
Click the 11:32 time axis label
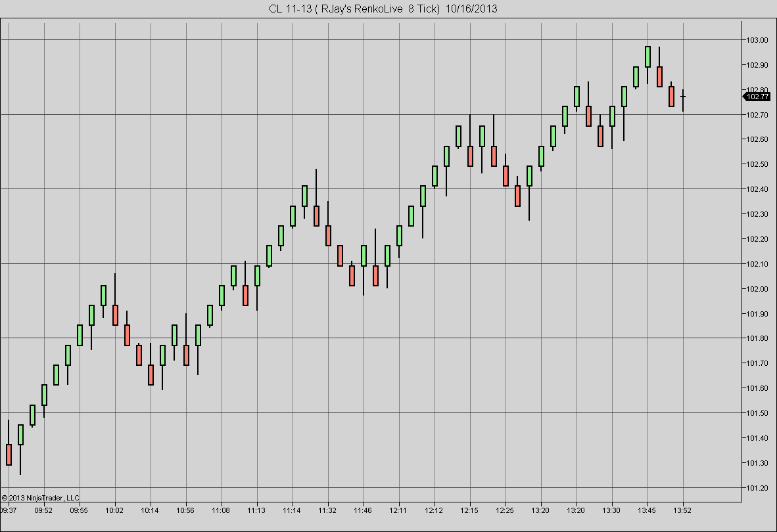(327, 510)
